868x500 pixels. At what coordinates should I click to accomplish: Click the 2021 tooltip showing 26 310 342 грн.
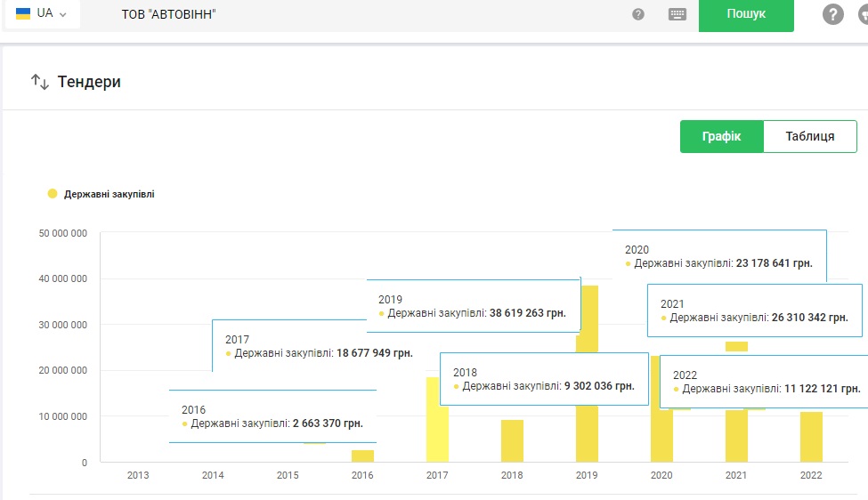point(754,310)
